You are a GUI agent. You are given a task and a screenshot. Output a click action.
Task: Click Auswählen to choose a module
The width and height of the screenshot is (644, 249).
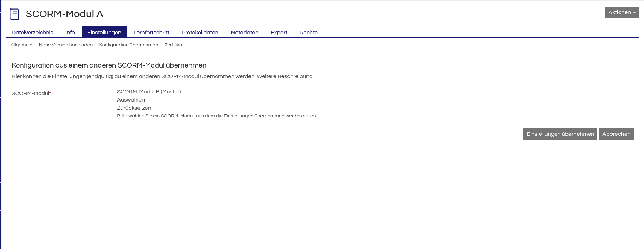[x=131, y=100]
